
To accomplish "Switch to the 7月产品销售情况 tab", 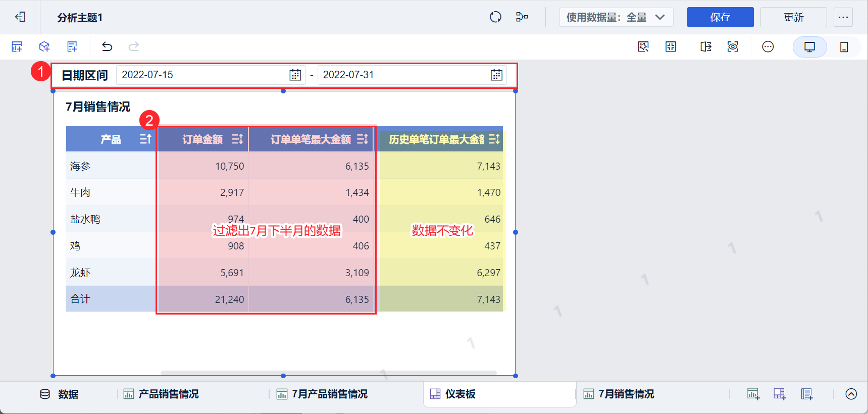I will pyautogui.click(x=322, y=394).
